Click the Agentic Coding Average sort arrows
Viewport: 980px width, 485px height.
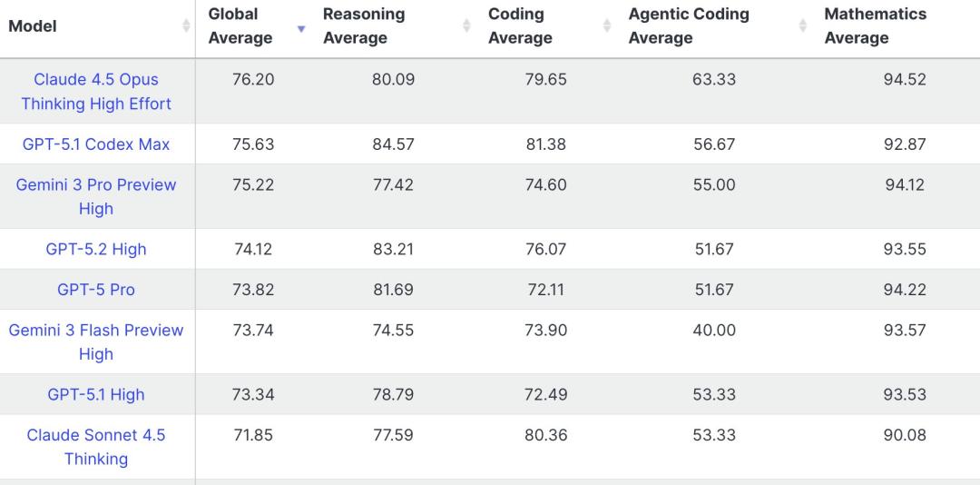click(x=803, y=26)
